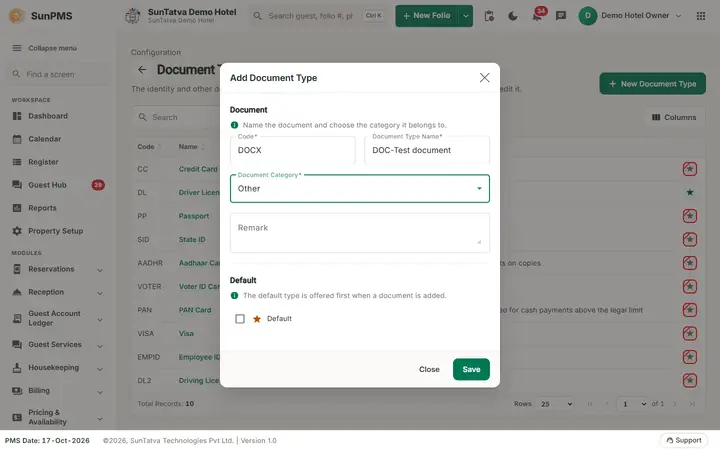Open the Credit Card document type link
Viewport: 720px width, 450px height.
point(198,169)
